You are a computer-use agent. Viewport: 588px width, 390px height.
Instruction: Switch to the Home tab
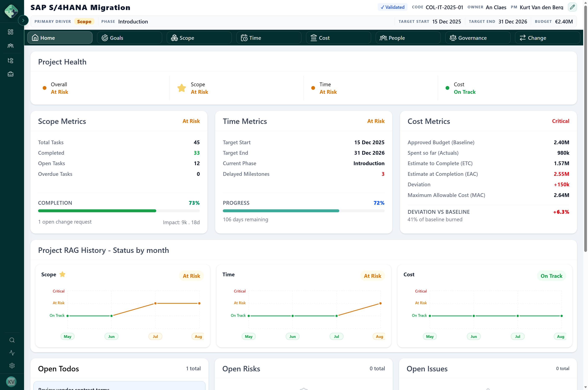tap(60, 38)
